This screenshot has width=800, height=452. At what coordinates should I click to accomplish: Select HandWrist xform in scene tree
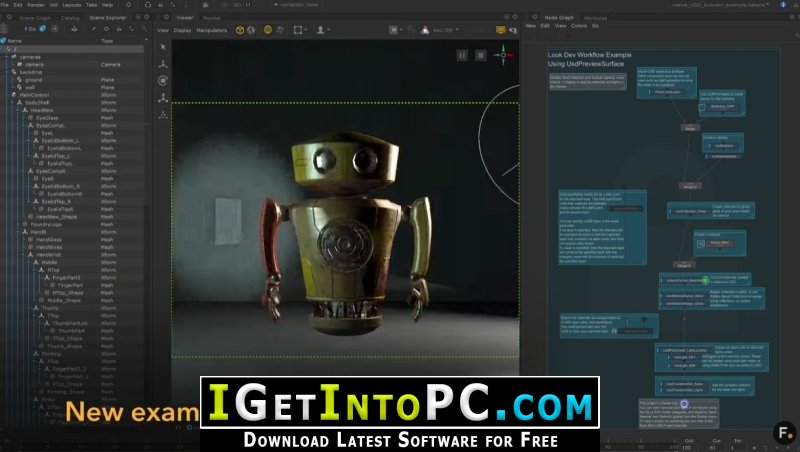[x=49, y=255]
